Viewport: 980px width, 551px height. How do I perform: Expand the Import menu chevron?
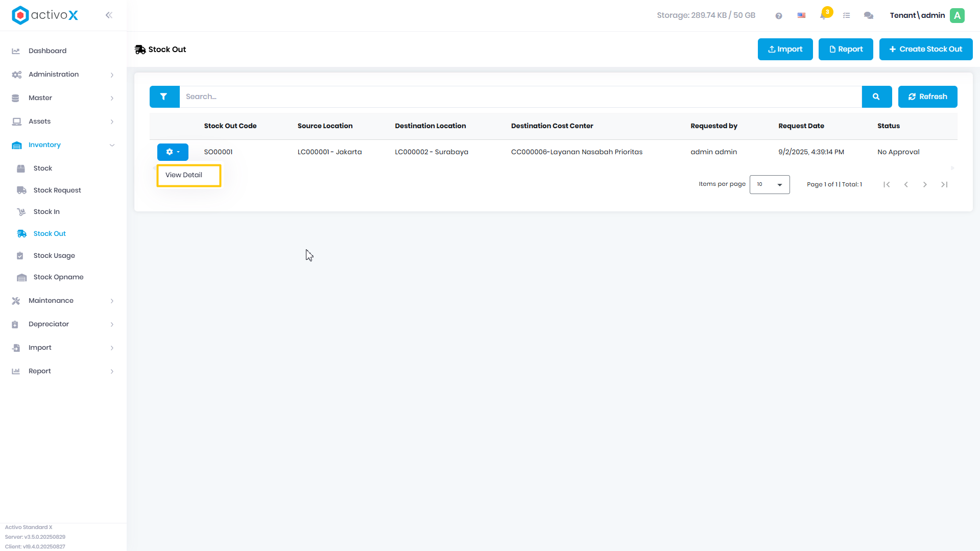[112, 348]
